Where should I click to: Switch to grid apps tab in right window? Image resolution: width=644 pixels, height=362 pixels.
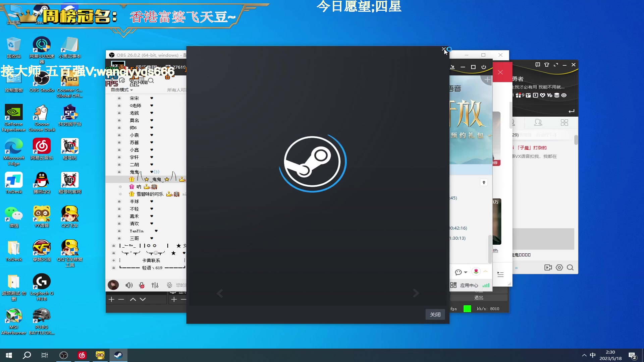565,123
